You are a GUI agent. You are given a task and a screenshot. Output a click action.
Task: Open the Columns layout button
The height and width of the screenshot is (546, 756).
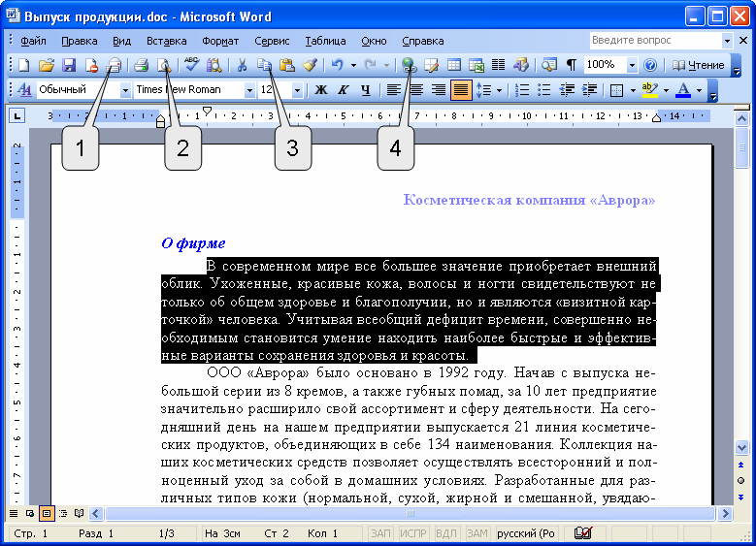click(x=498, y=65)
